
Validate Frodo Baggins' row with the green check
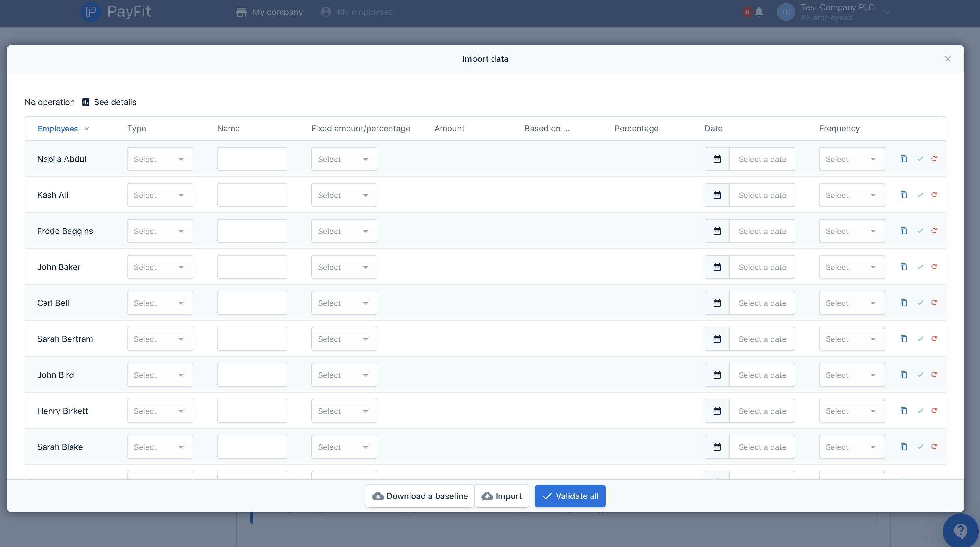(x=920, y=231)
